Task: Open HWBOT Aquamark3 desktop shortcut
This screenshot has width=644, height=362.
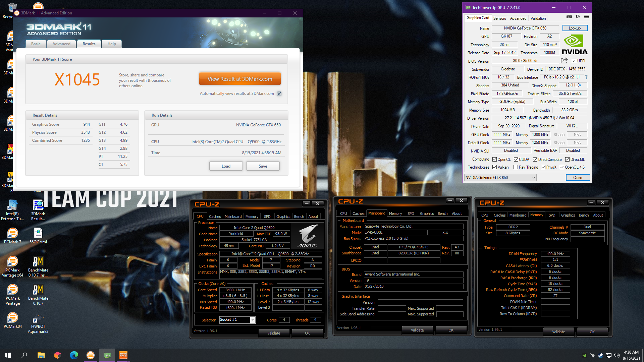Action: (x=38, y=323)
